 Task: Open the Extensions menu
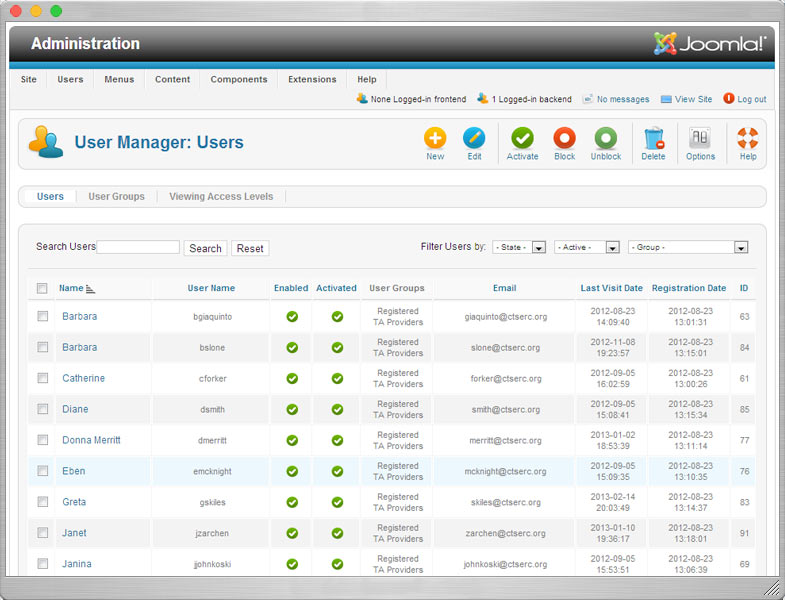click(x=312, y=79)
